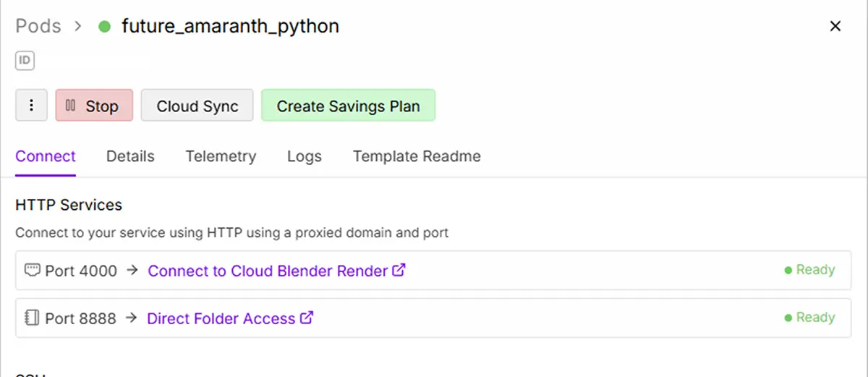Click the Port 8888 notebook icon

[32, 318]
